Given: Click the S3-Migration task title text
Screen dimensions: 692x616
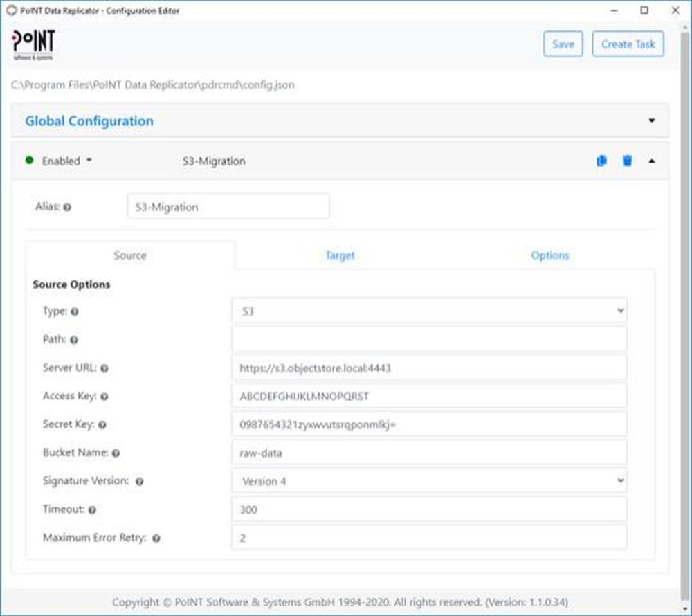Looking at the screenshot, I should [214, 161].
